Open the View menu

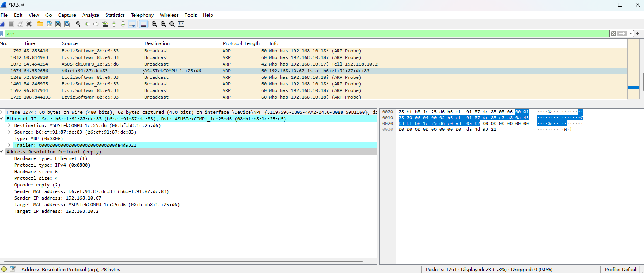34,15
